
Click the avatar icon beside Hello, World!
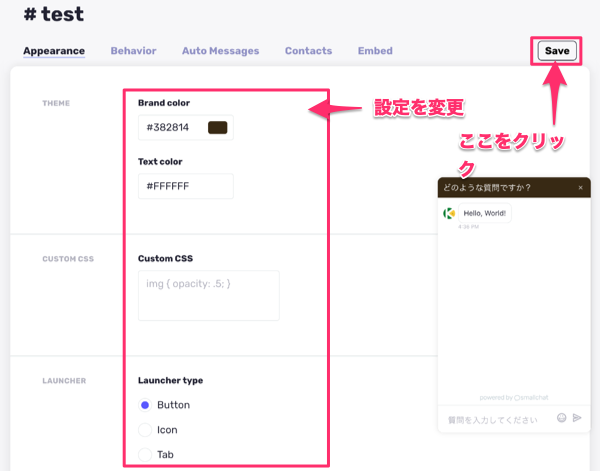point(450,213)
